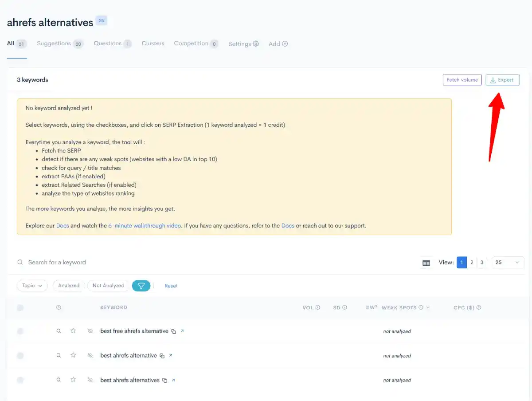Click the Weak Spots info icon
This screenshot has height=401, width=532.
pyautogui.click(x=421, y=307)
